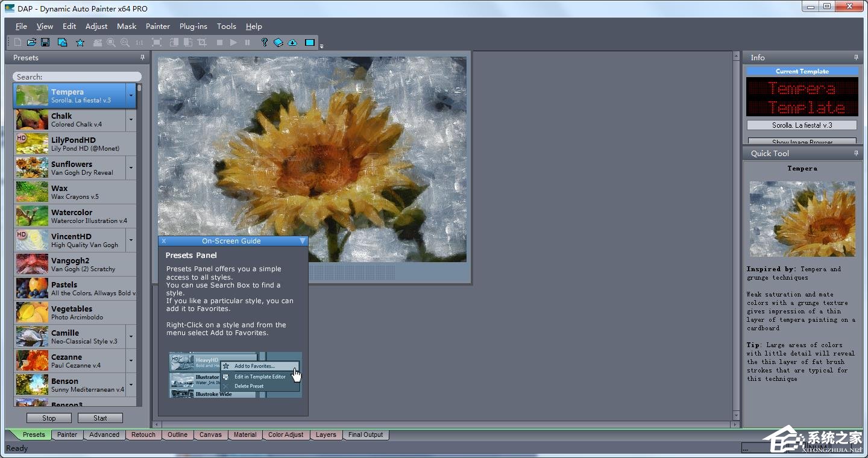This screenshot has width=868, height=458.
Task: Click the Fit to window icon
Action: 157,42
